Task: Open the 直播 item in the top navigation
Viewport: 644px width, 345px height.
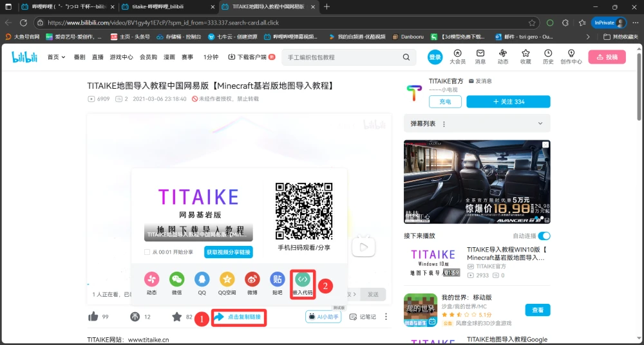Action: (x=97, y=57)
